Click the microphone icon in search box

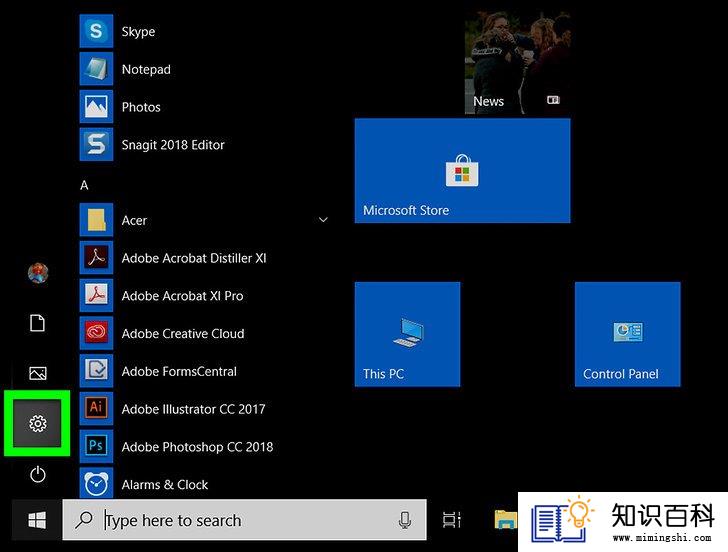coord(405,520)
